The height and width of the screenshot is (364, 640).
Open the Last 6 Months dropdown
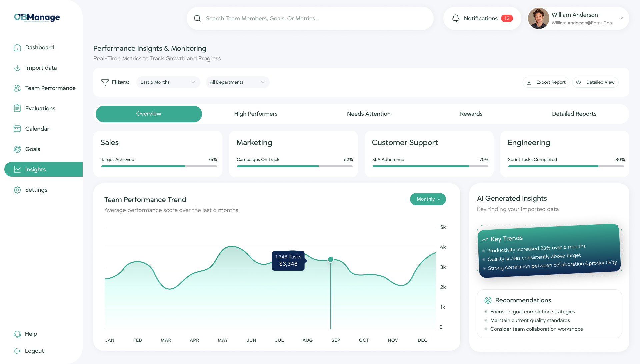click(x=168, y=82)
